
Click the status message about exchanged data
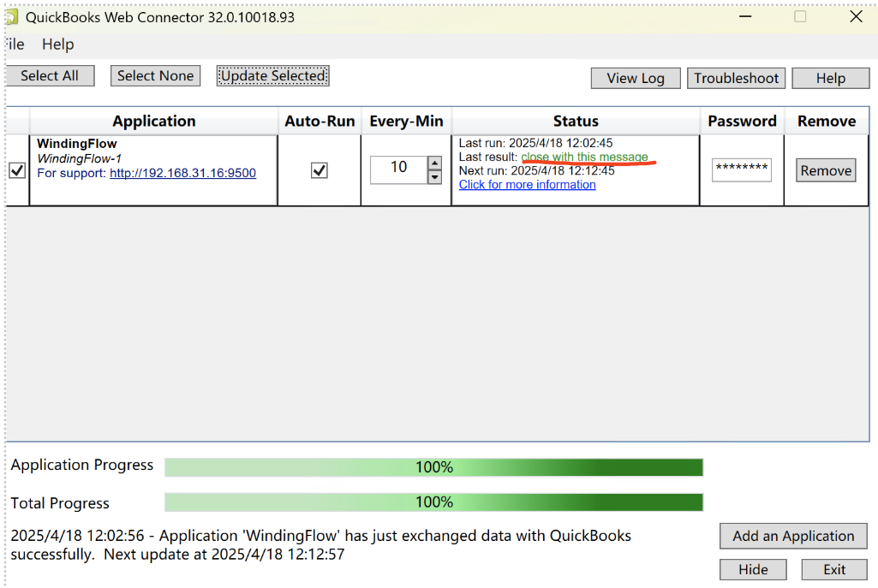coord(321,545)
